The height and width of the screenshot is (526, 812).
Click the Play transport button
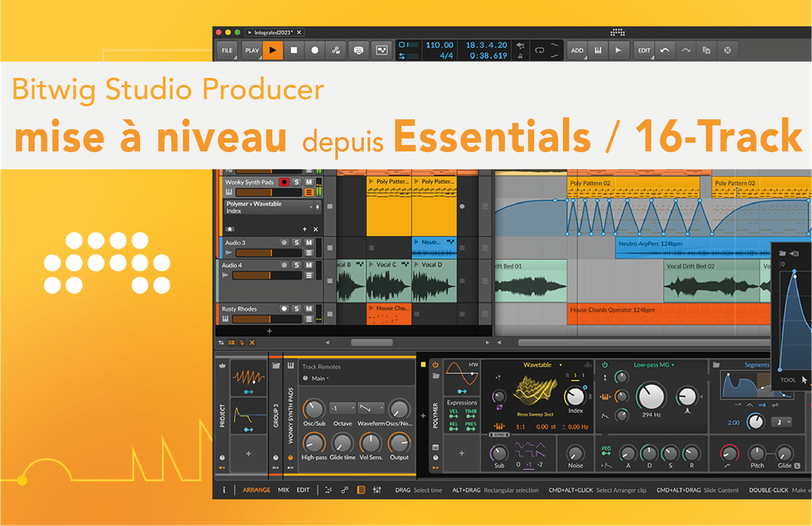point(273,50)
